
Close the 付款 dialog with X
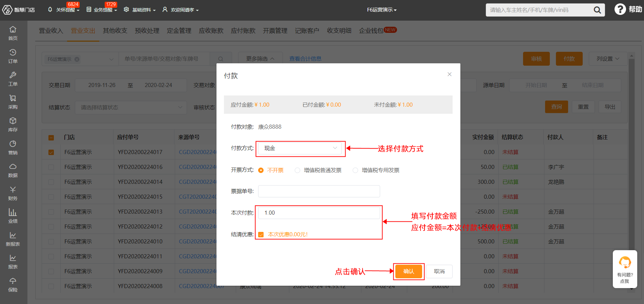coord(449,74)
